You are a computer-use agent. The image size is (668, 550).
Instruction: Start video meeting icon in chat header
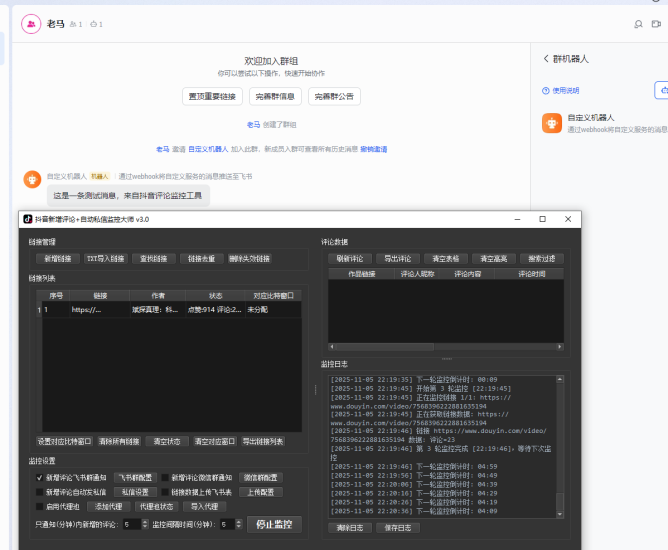coord(656,24)
